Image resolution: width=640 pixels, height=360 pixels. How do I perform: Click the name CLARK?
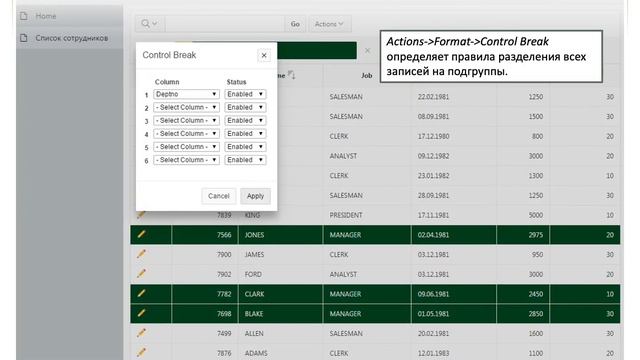254,294
